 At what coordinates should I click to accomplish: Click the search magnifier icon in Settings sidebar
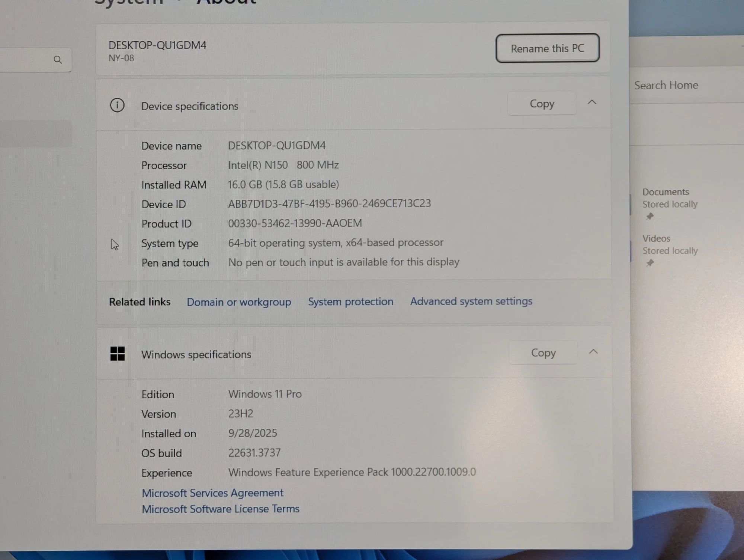58,60
